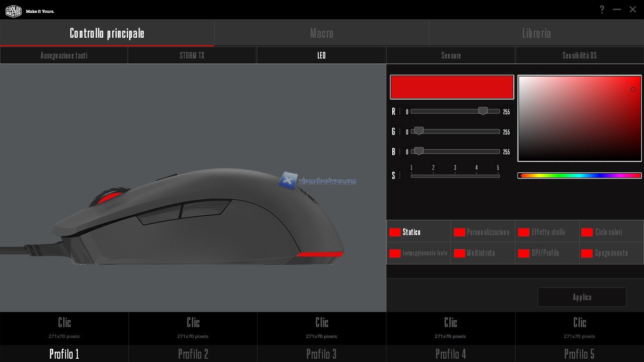Viewport: 644px width, 362px height.
Task: Click the rainbow hue strip
Action: coord(579,176)
